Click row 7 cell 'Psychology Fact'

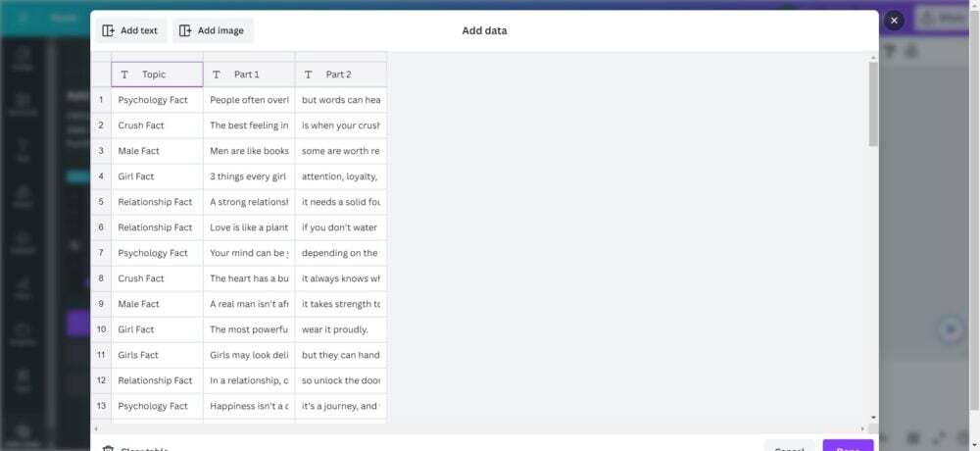pyautogui.click(x=157, y=253)
